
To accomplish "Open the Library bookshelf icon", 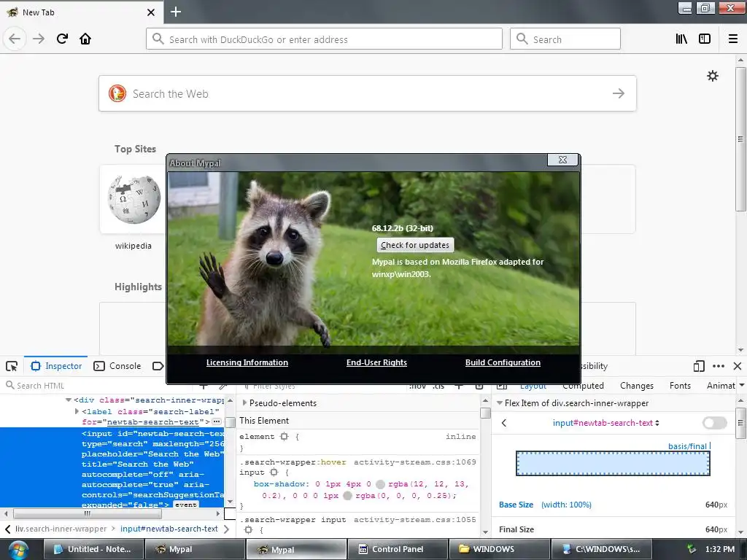I will (x=682, y=39).
